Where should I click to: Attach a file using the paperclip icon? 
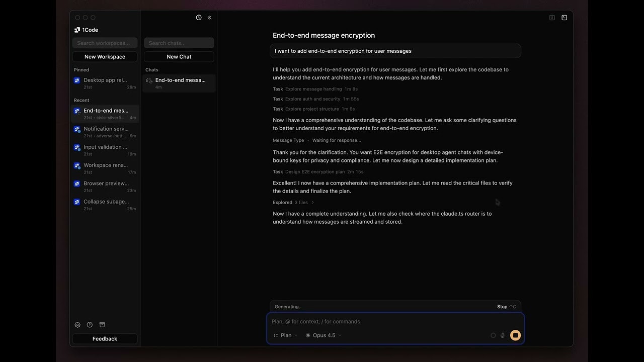tap(502, 335)
